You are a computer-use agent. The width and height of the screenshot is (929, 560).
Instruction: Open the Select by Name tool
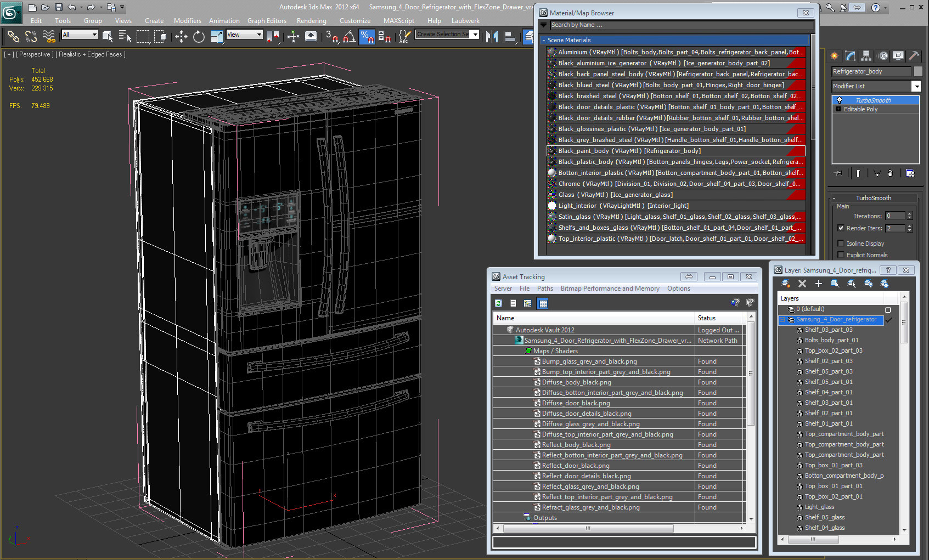(x=125, y=37)
